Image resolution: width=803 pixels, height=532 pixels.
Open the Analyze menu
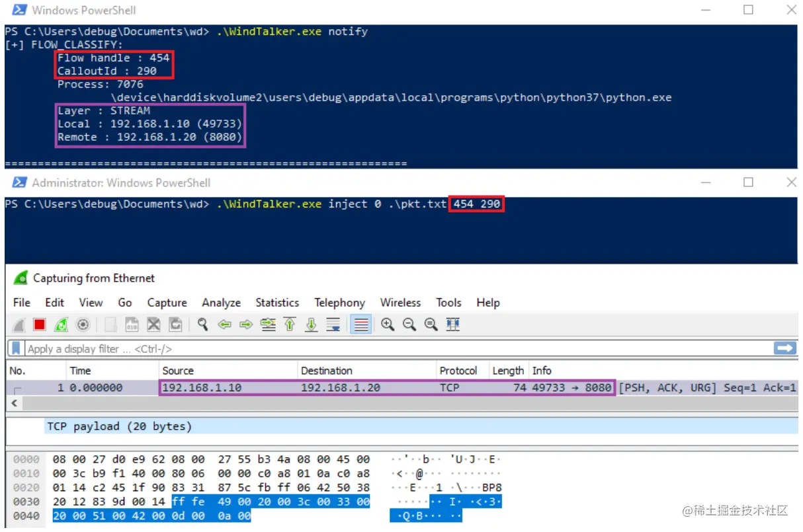coord(221,302)
